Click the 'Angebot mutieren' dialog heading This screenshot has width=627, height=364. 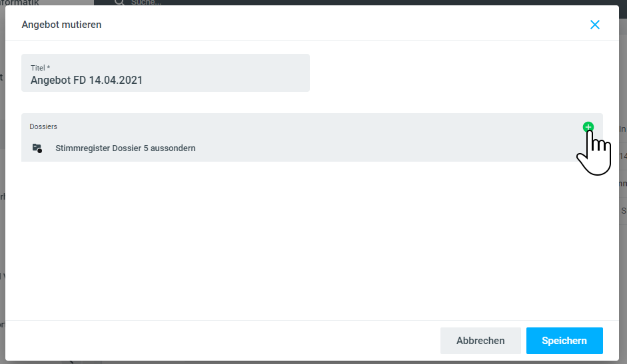(61, 25)
